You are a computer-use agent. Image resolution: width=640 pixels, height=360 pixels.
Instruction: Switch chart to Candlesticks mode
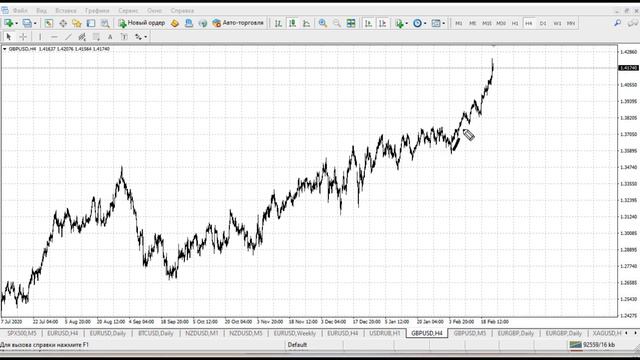coord(292,23)
